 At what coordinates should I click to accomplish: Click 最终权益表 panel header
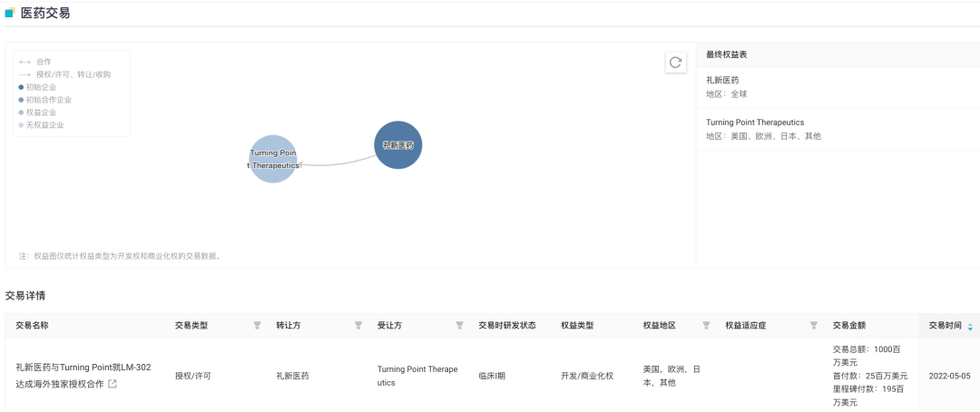[x=727, y=54]
